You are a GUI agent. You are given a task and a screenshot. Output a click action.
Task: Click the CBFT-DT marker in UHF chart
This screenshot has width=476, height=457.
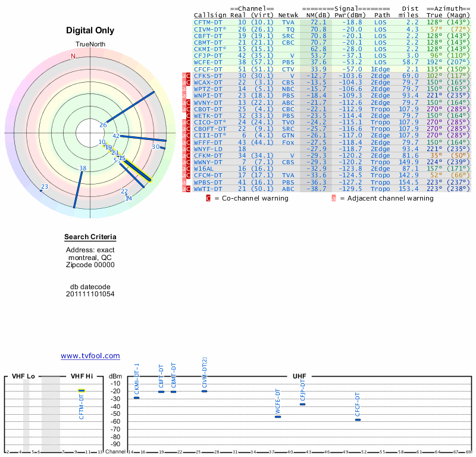[161, 392]
